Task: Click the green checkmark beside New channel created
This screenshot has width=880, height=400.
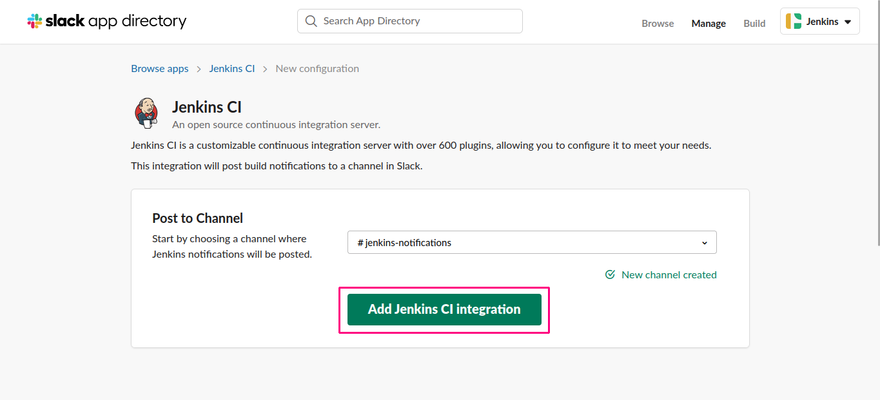Action: click(610, 275)
